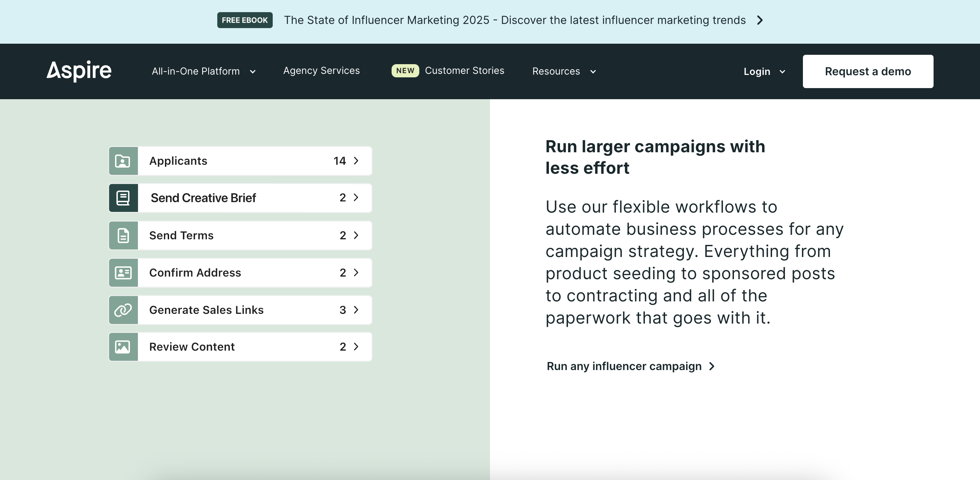Expand the Resources menu chevron
The image size is (980, 480).
click(593, 71)
